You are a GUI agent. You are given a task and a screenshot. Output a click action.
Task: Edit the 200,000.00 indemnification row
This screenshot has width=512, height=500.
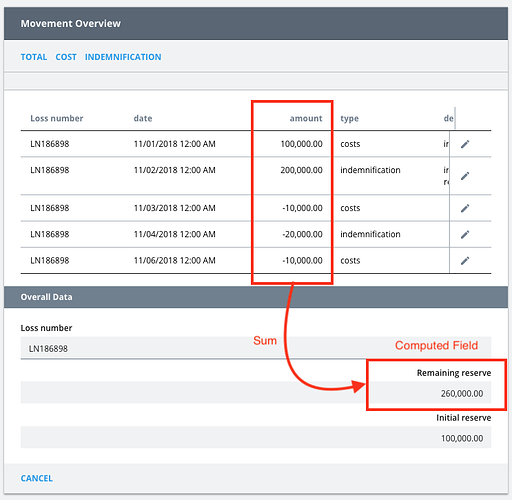(x=465, y=176)
